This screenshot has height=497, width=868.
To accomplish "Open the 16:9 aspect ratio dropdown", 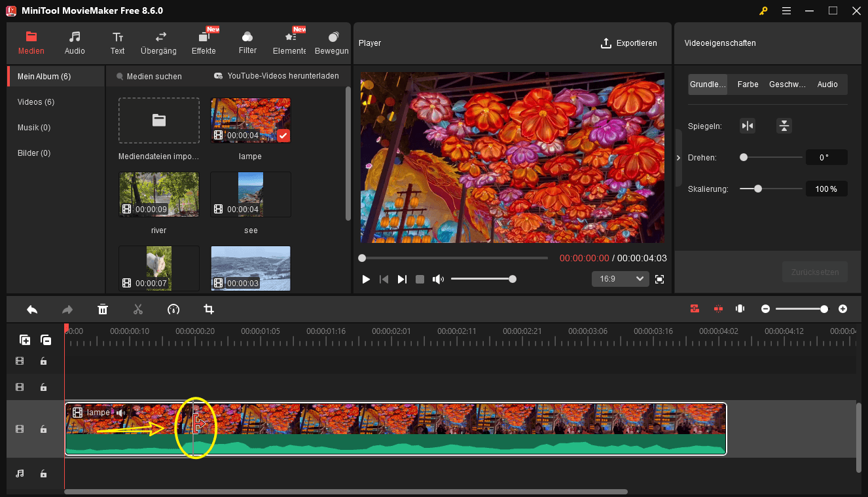I will (x=619, y=278).
